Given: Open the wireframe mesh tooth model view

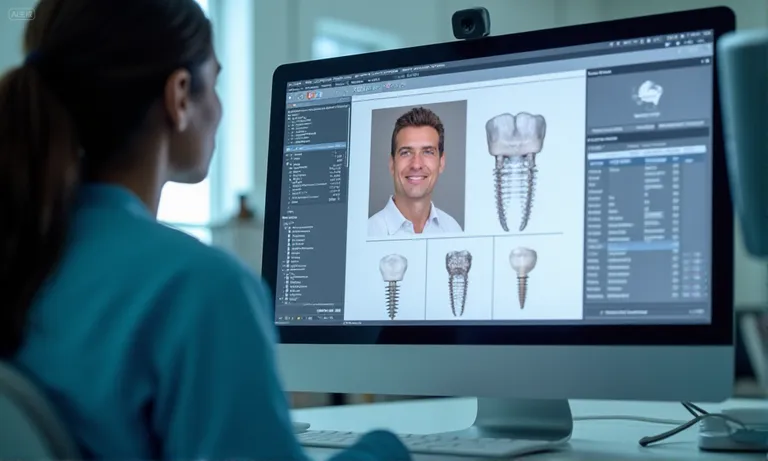Looking at the screenshot, I should [x=458, y=283].
